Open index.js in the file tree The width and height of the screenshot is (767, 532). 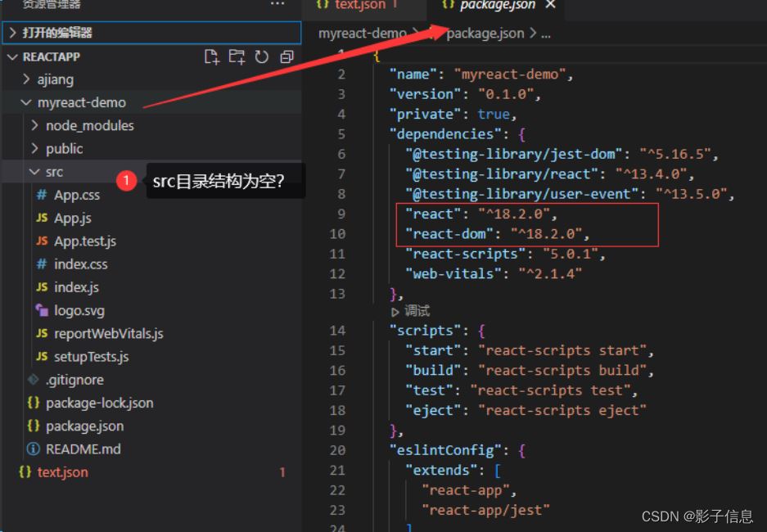point(76,287)
